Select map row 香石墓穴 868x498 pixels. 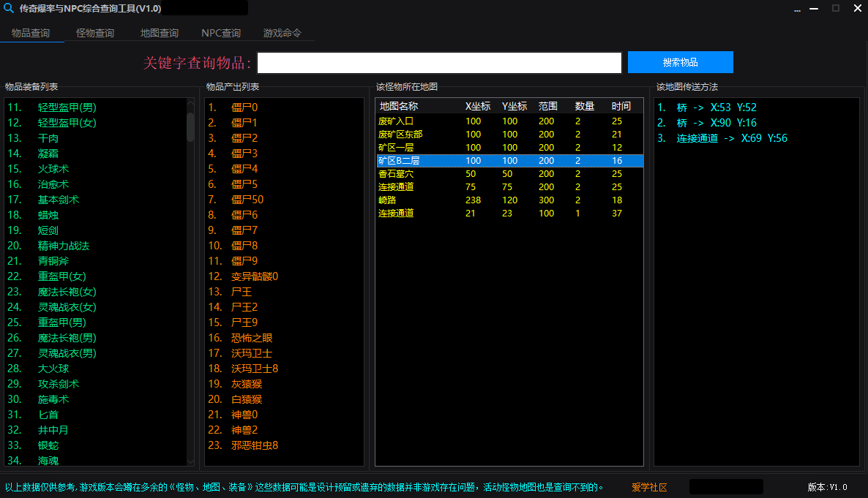tap(510, 174)
